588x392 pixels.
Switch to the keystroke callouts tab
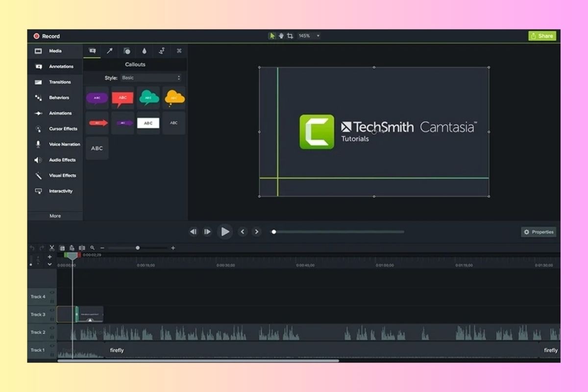click(179, 51)
